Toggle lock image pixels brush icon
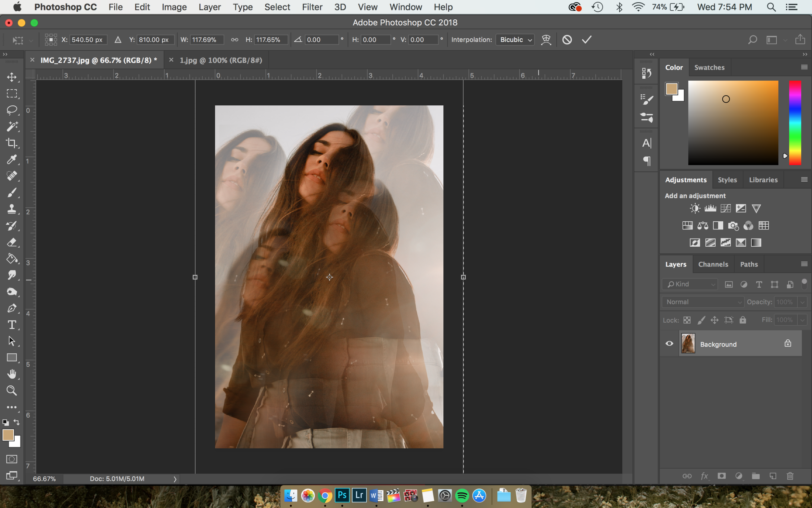Screen dimensions: 812x508 click(x=701, y=320)
